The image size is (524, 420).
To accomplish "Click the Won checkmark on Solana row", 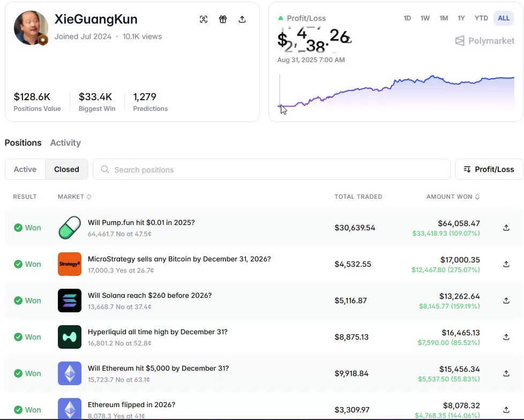I will 18,301.
